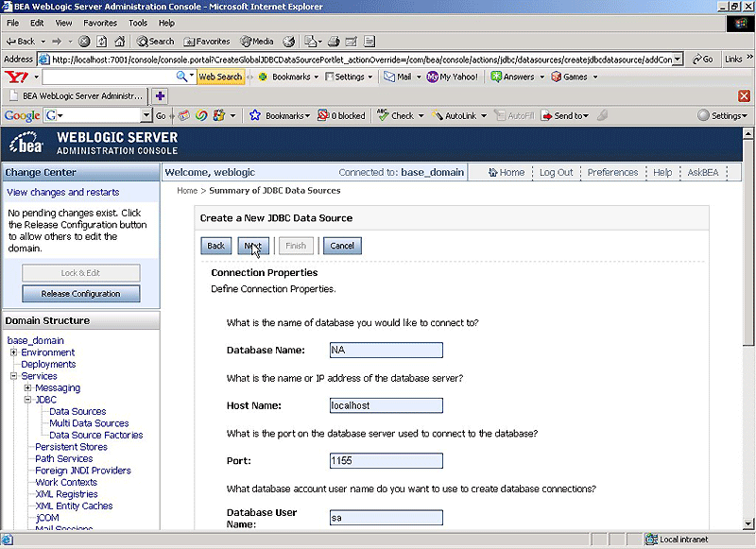Collapse the JDBC tree node
The height and width of the screenshot is (549, 756).
point(27,400)
